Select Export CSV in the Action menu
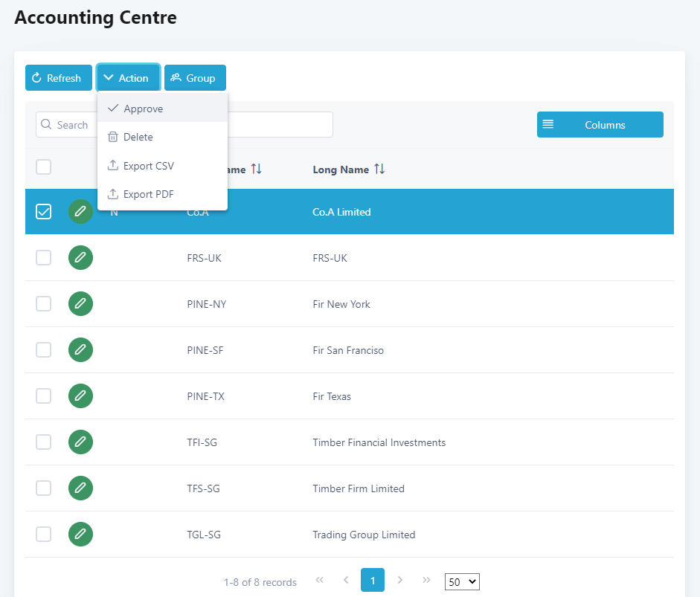 (148, 166)
